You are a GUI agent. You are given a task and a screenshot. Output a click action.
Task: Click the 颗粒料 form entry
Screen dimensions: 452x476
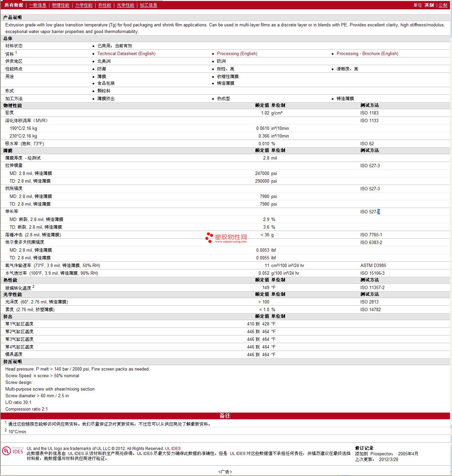[x=104, y=91]
